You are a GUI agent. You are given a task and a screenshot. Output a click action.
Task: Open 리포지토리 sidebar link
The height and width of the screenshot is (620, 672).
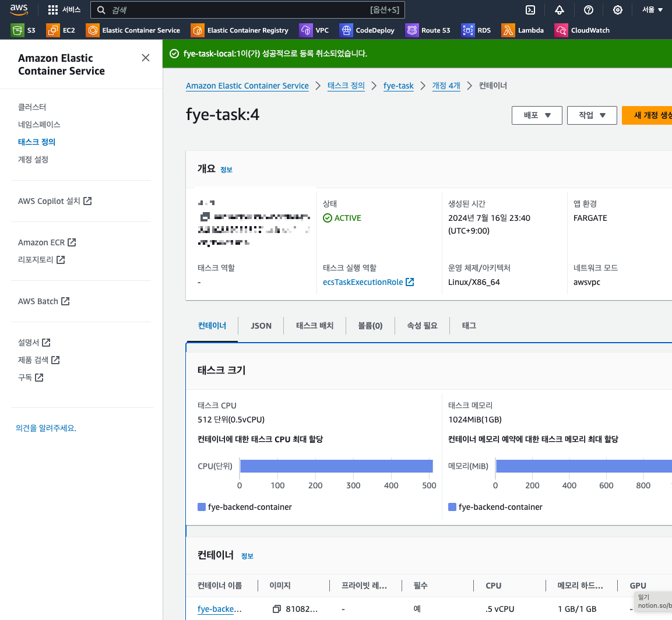click(41, 260)
